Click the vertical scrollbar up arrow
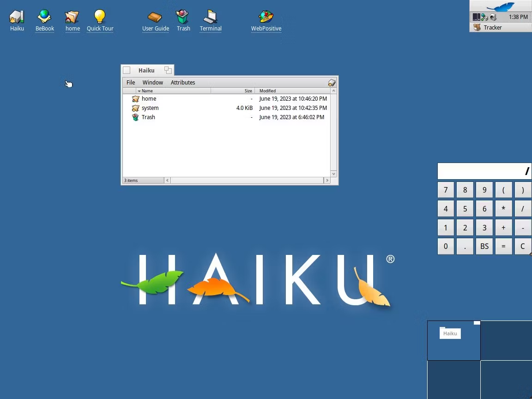 (x=333, y=91)
